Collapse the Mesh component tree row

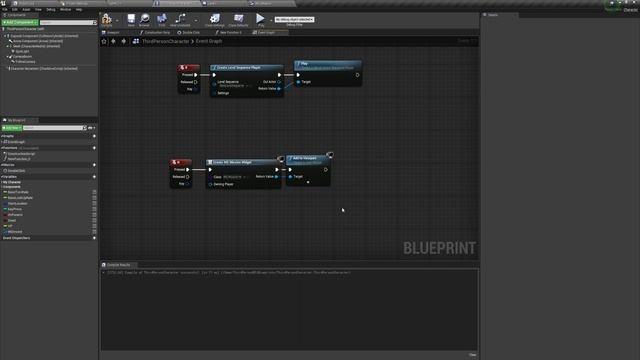[7, 46]
